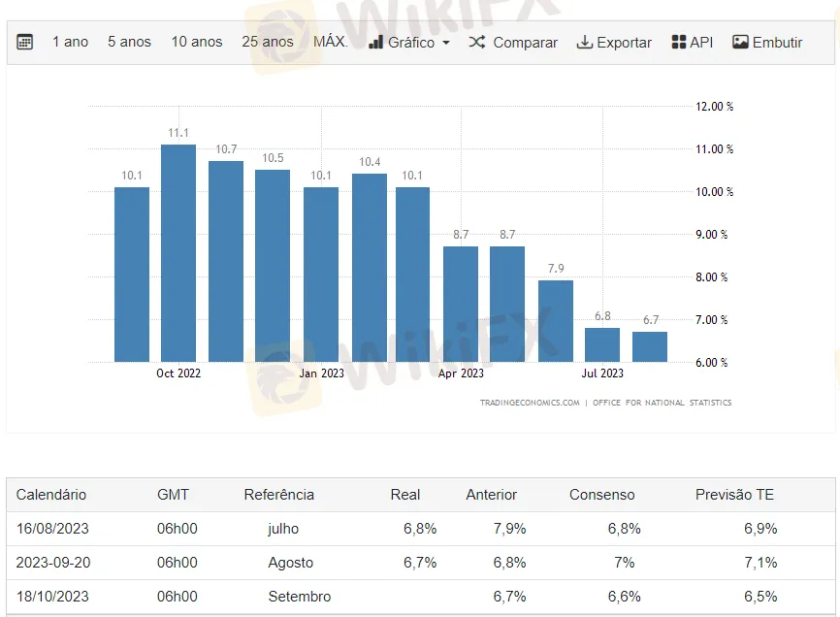Click the 6.7 bar in the chart
This screenshot has width=840, height=617.
point(650,346)
